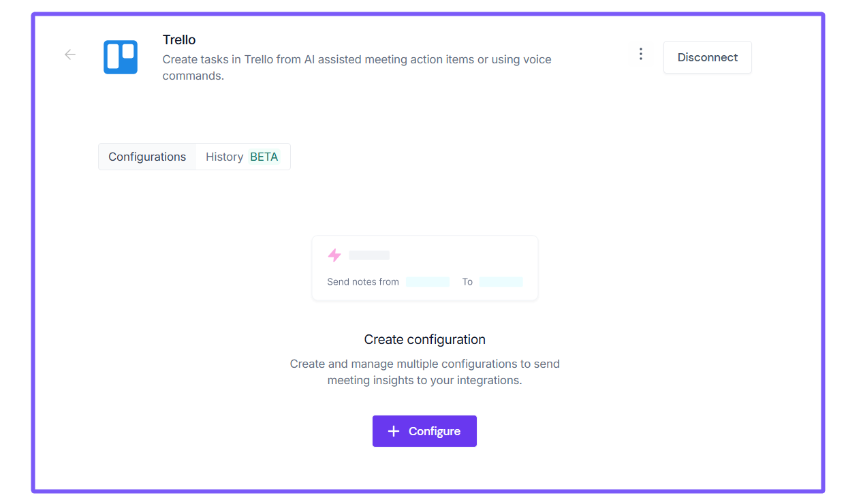Click the "Send notes from" label
This screenshot has width=863, height=504.
[363, 282]
